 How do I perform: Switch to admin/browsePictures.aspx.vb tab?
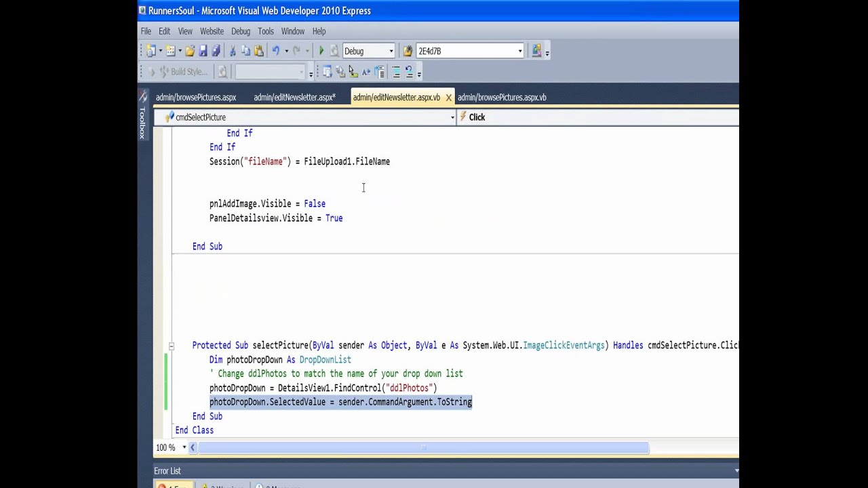tap(502, 97)
